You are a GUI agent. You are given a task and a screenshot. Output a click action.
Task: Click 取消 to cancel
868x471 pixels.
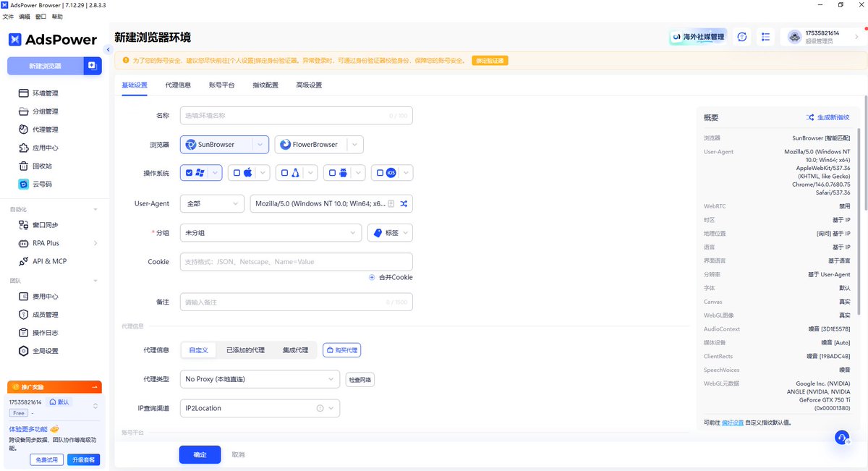[x=238, y=454]
